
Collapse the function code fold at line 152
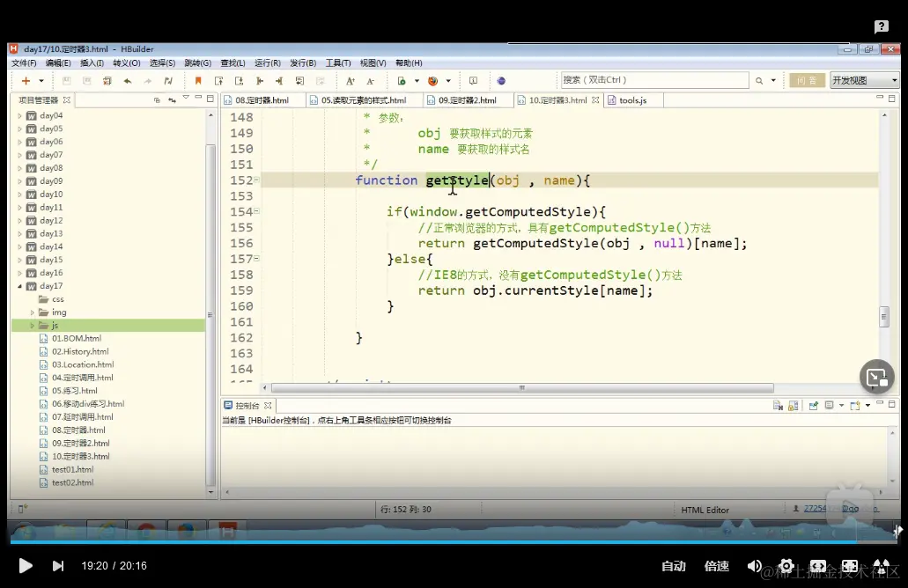click(256, 180)
